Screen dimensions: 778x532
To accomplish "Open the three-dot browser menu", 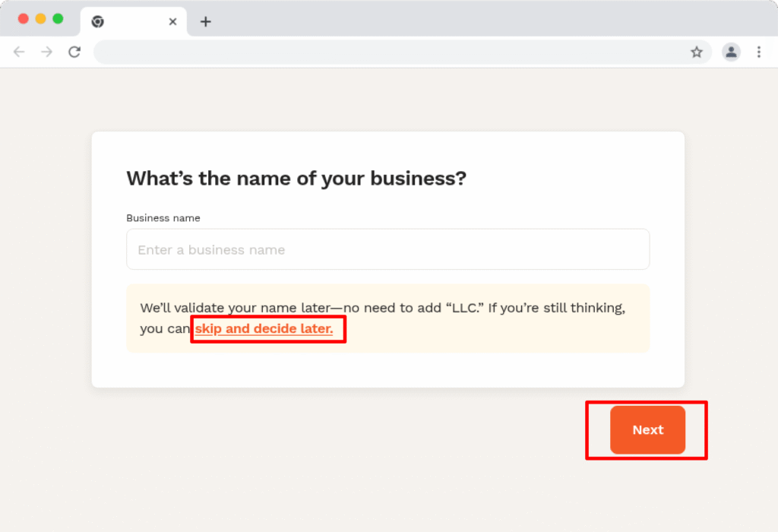I will [759, 52].
